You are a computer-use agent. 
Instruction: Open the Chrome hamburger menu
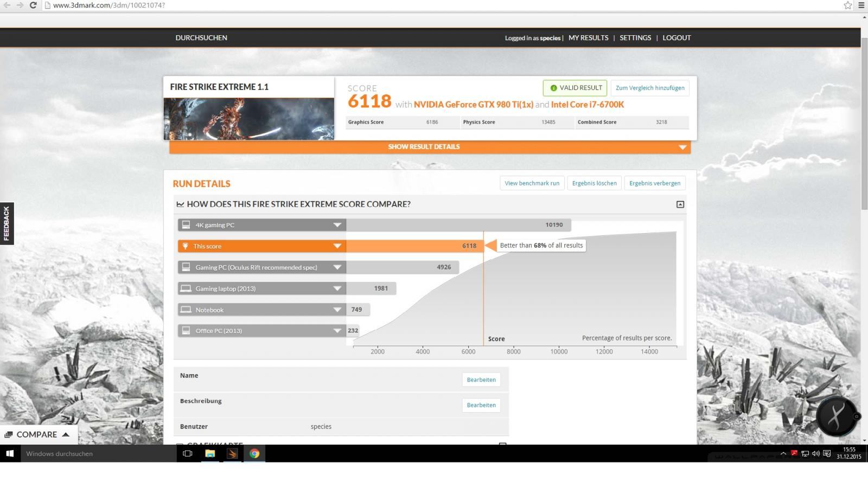tap(861, 5)
